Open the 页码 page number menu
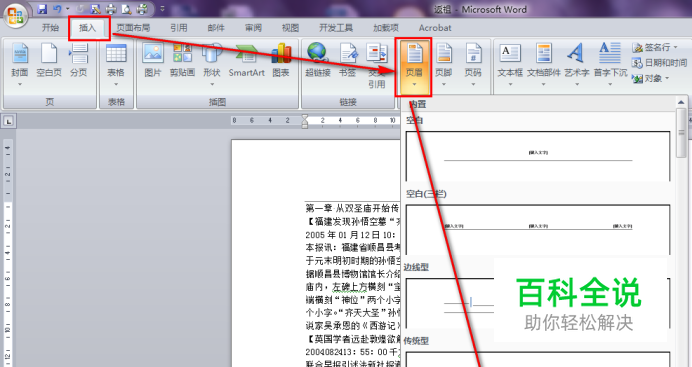This screenshot has width=692, height=367. tap(473, 64)
